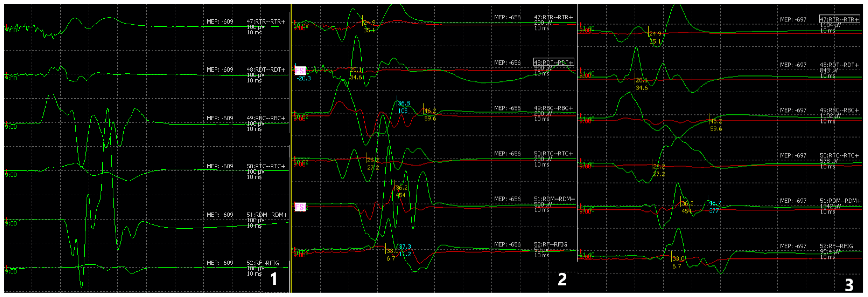Screen dimensions: 868x297
Task: Click 49:RBC--RBC+ label in panel 1
Action: (266, 118)
